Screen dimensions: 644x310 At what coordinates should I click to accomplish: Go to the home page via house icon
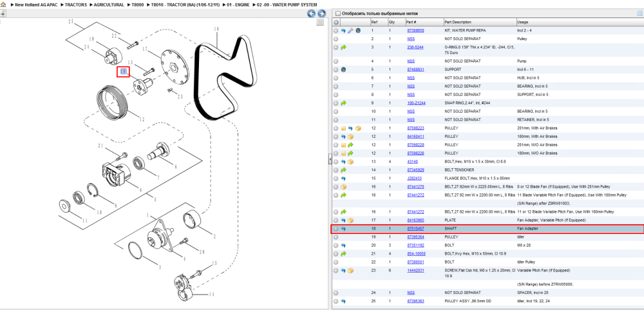pyautogui.click(x=3, y=5)
